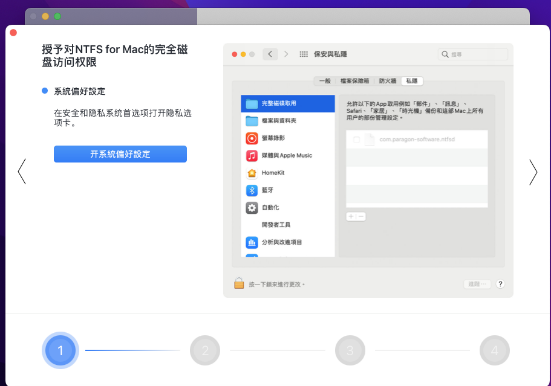Focus the preferences search field

pos(473,54)
